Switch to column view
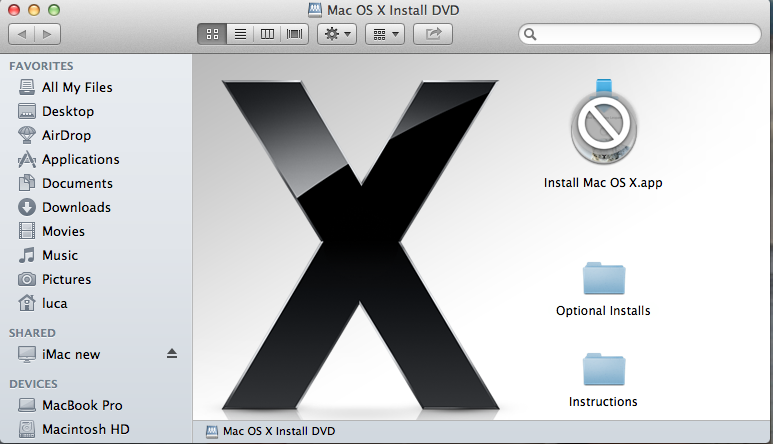 click(267, 34)
